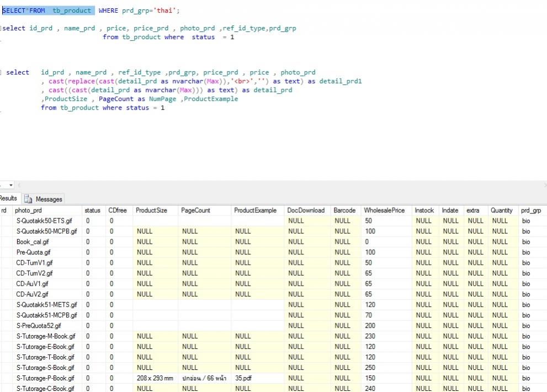The height and width of the screenshot is (392, 547).
Task: Click the prd_grp column header
Action: [530, 210]
